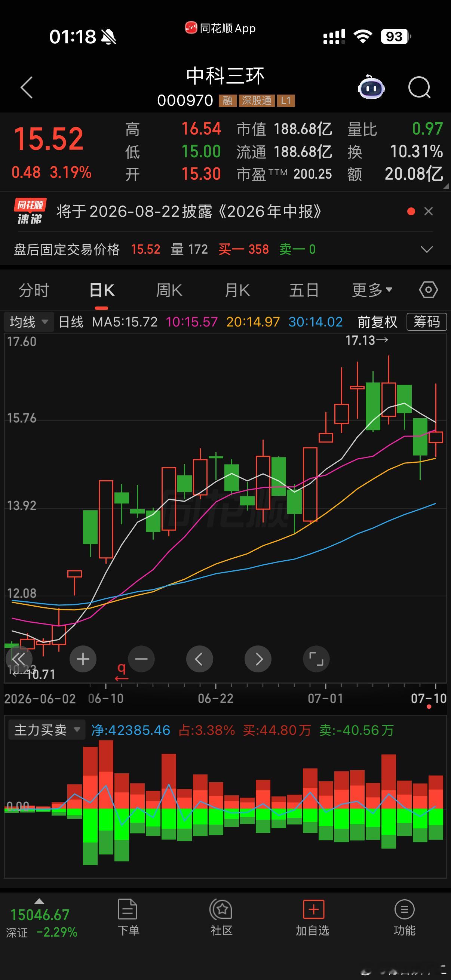Switch to 五日 tab
The image size is (451, 980).
304,290
